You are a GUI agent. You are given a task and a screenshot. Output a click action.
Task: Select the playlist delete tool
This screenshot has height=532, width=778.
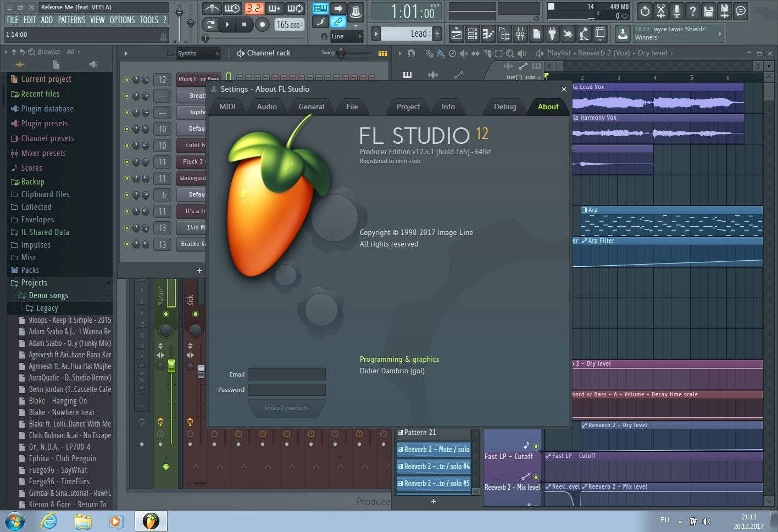pyautogui.click(x=452, y=53)
